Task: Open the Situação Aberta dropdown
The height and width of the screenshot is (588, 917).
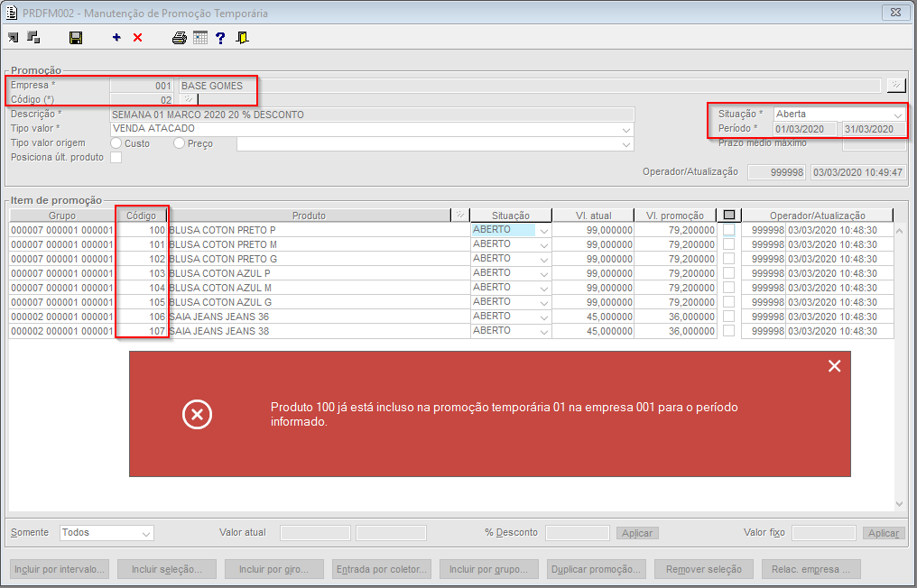Action: click(898, 115)
